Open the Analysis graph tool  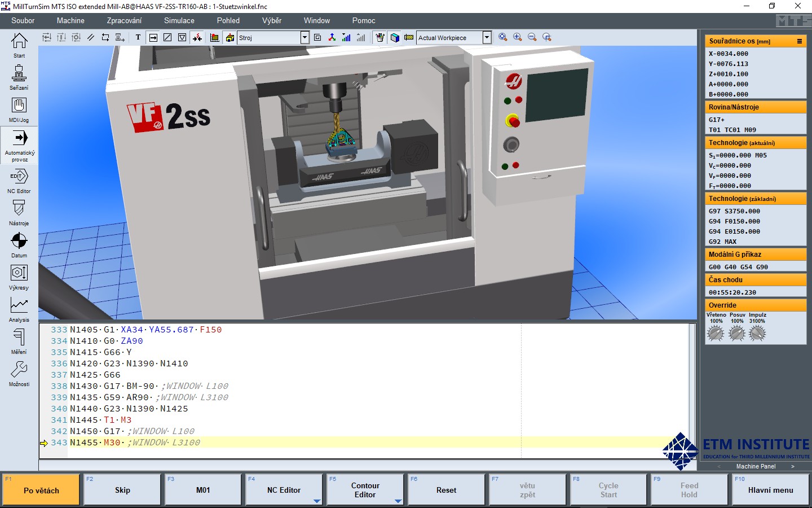tap(19, 309)
